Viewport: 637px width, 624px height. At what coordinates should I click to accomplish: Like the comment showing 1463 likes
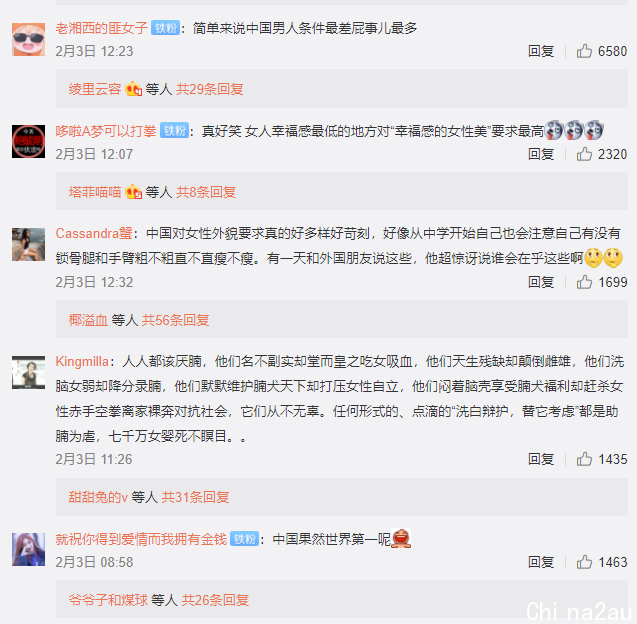(584, 562)
